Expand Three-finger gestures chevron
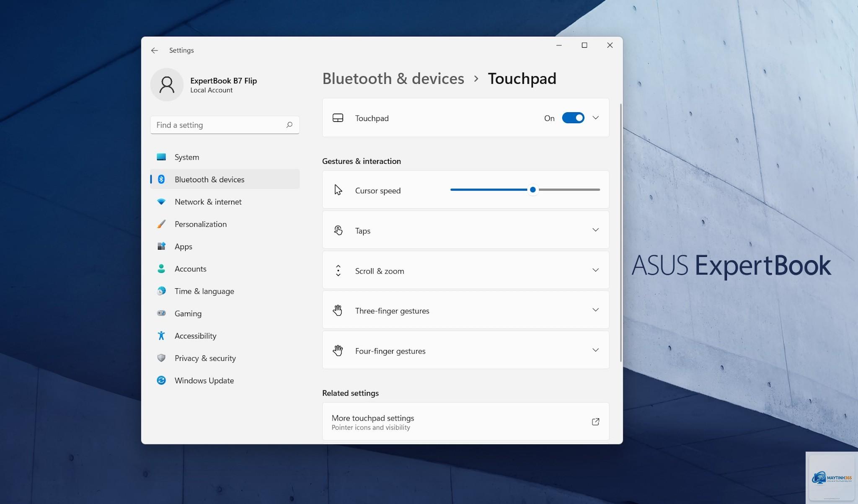 point(595,310)
